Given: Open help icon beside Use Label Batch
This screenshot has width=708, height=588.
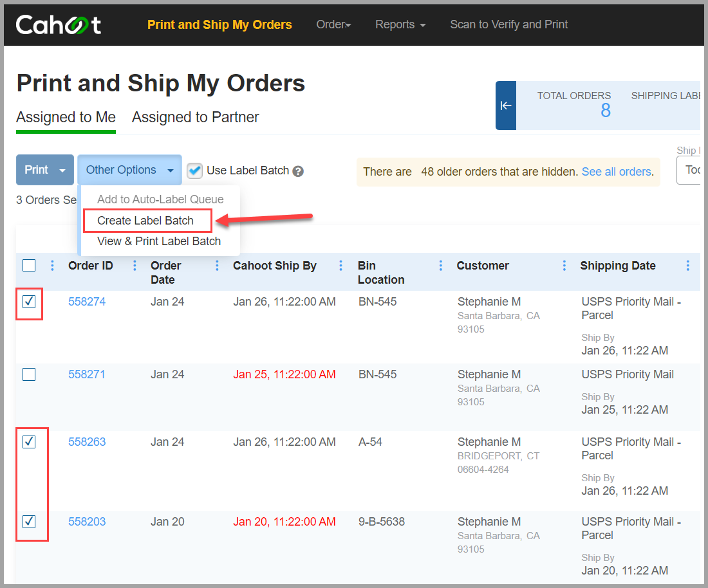Looking at the screenshot, I should (x=298, y=171).
